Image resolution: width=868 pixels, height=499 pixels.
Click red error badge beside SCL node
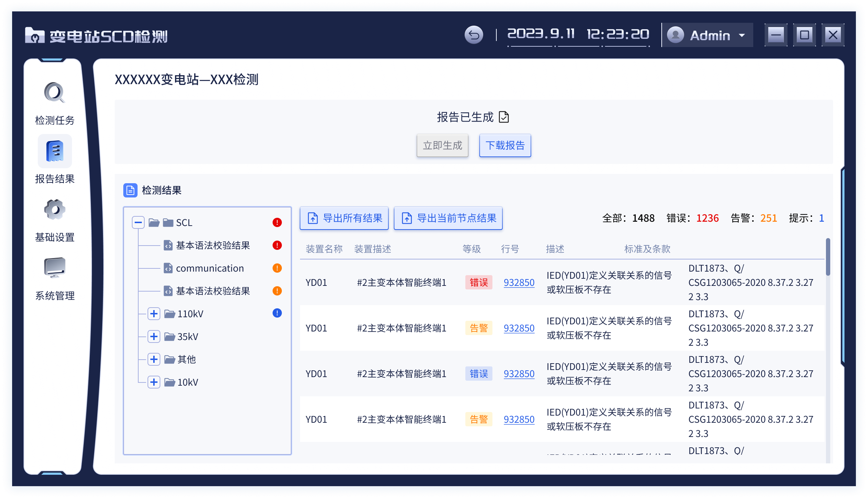tap(277, 222)
